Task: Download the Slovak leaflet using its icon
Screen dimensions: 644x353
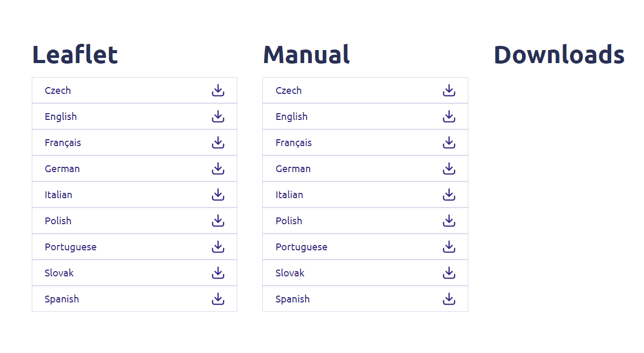Action: (218, 273)
